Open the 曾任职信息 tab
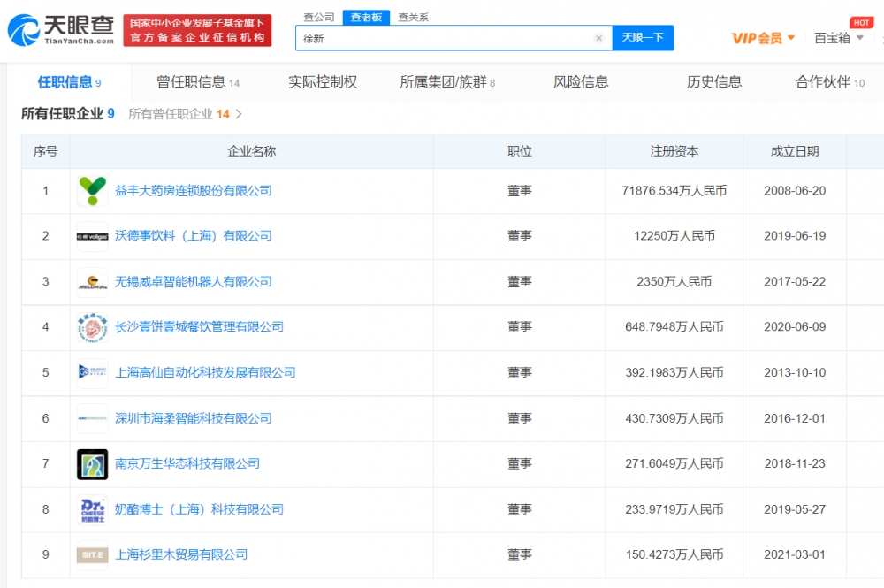Image resolution: width=884 pixels, height=588 pixels. (198, 82)
